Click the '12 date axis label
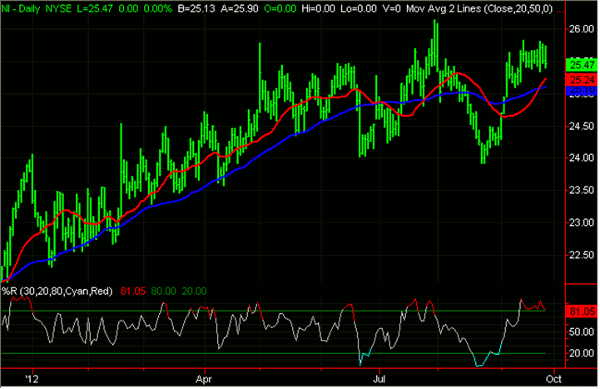The height and width of the screenshot is (389, 600). pyautogui.click(x=32, y=379)
